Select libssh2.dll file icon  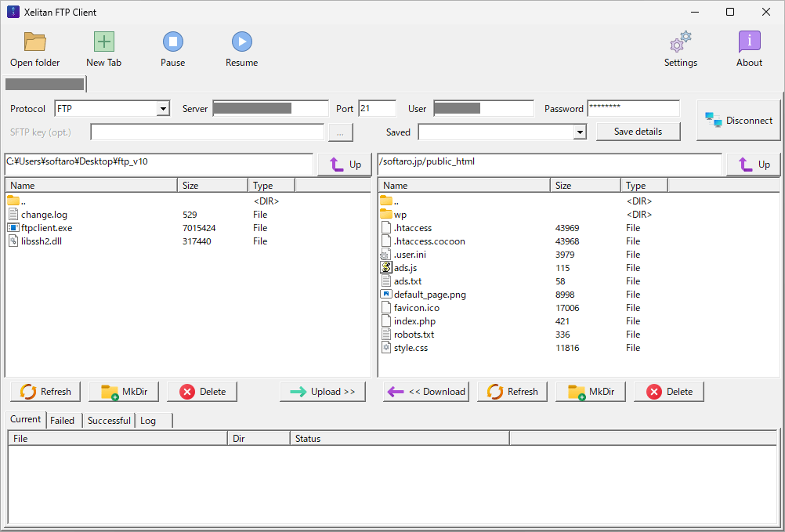[x=13, y=241]
